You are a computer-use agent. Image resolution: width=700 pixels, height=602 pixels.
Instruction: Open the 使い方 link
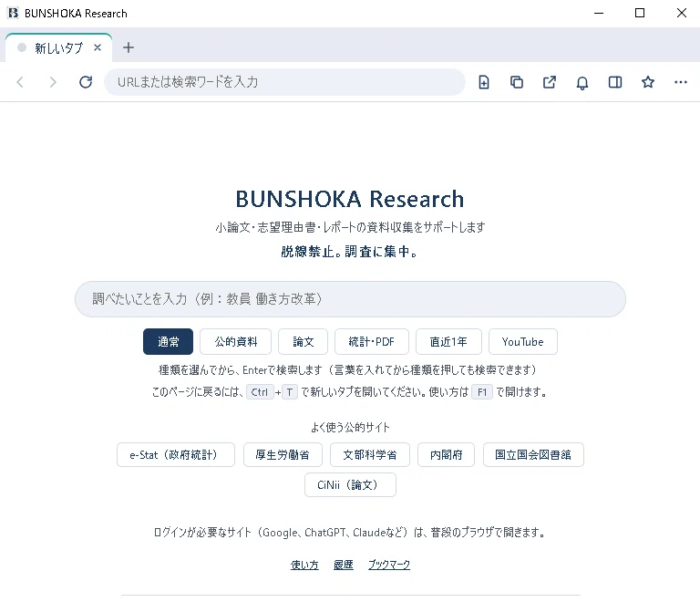point(304,565)
